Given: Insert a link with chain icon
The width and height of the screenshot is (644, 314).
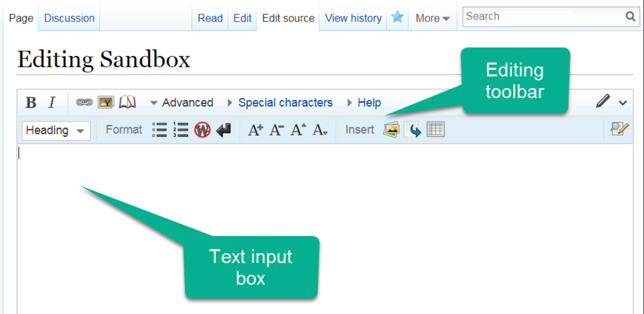Looking at the screenshot, I should point(84,103).
